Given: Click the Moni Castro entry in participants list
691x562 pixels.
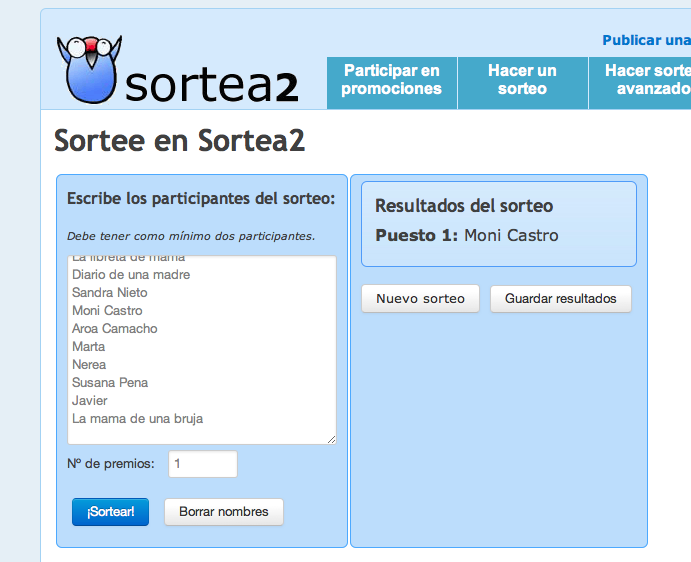Looking at the screenshot, I should [107, 311].
